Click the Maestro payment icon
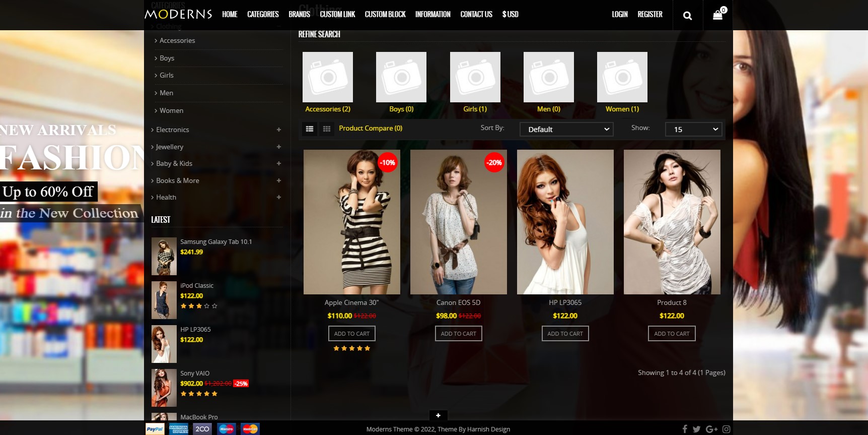Viewport: 868px width, 435px height. pos(227,429)
